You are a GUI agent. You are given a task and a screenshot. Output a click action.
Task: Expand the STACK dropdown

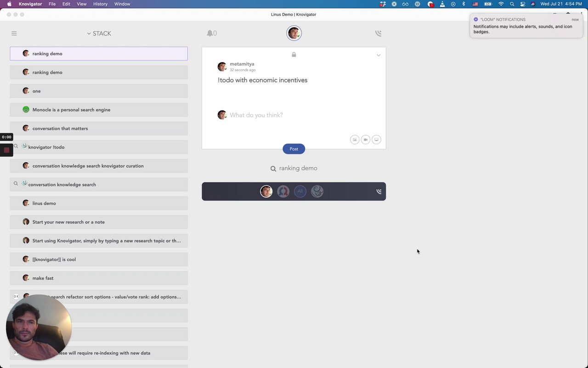coord(99,34)
